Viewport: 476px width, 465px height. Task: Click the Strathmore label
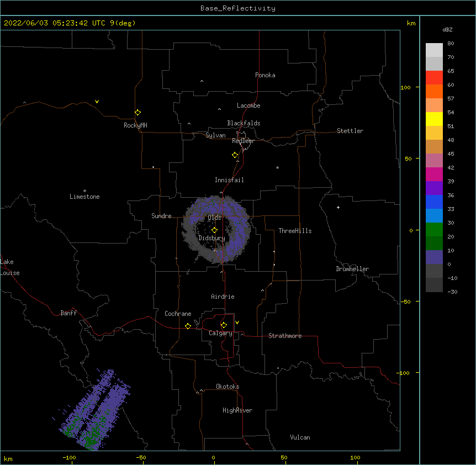pos(285,336)
